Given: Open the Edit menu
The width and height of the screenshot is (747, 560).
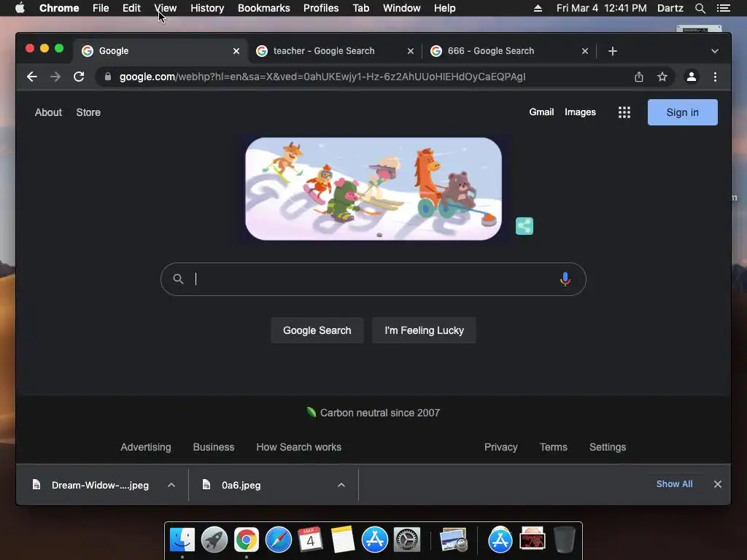Looking at the screenshot, I should point(131,8).
